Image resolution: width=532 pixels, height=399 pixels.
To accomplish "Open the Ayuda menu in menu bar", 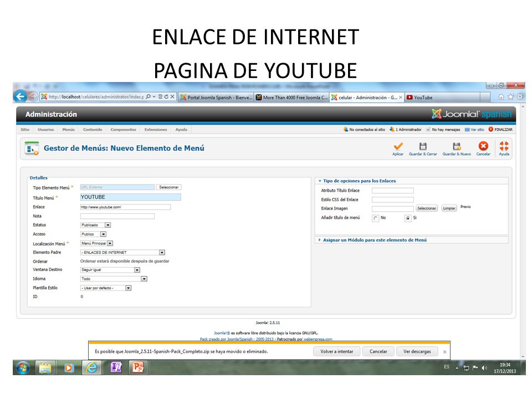I will point(181,130).
